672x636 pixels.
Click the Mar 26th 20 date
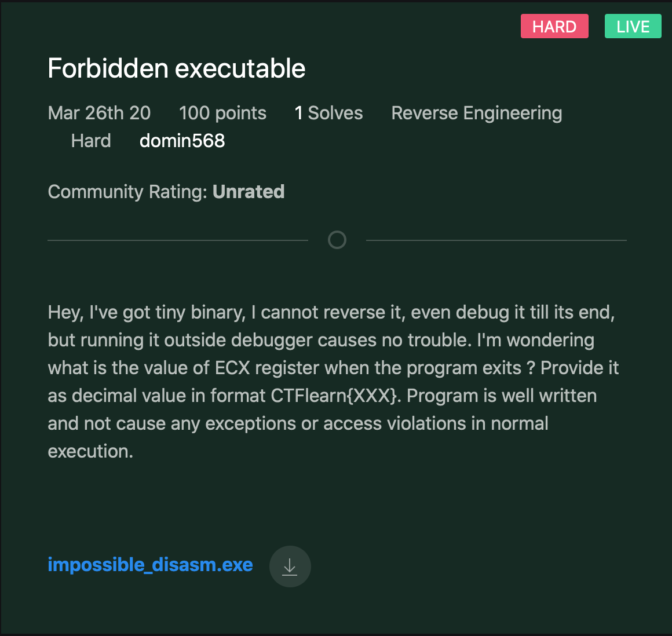(x=99, y=113)
